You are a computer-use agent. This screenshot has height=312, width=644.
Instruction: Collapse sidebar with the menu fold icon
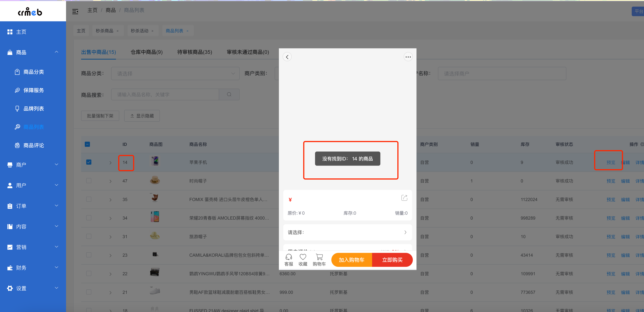pyautogui.click(x=75, y=12)
